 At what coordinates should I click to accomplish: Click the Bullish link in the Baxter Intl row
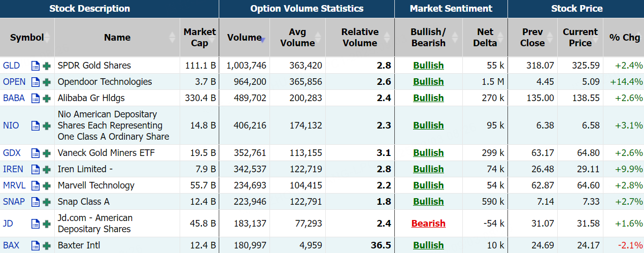(x=428, y=245)
